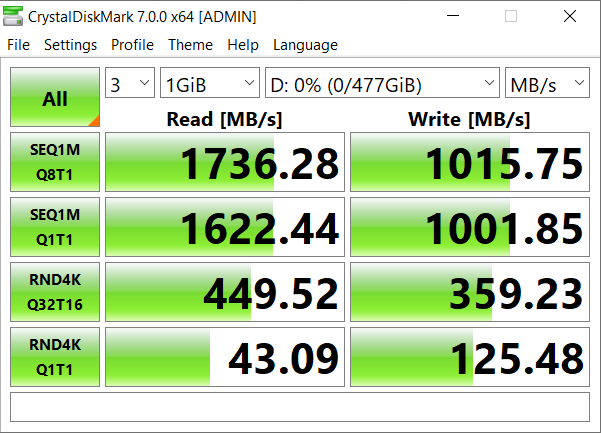Click the 1736.28 sequential read result
The image size is (601, 433).
click(224, 163)
